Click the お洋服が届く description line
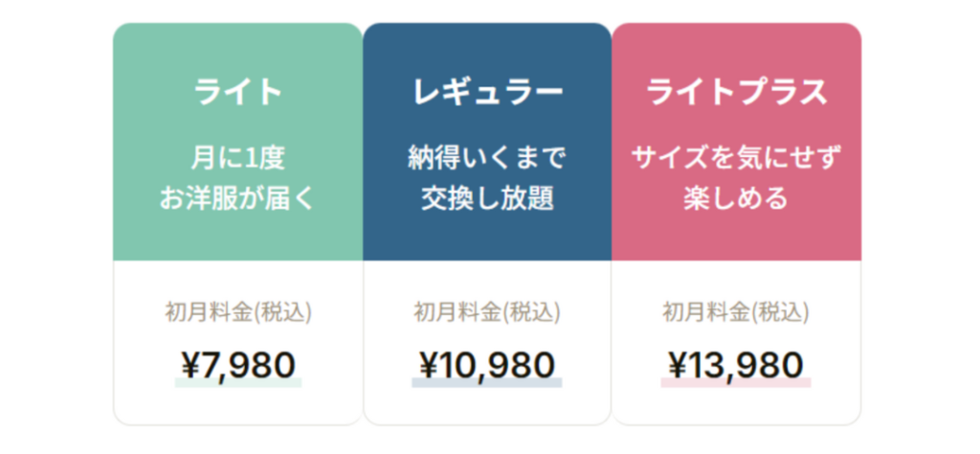 click(x=238, y=198)
